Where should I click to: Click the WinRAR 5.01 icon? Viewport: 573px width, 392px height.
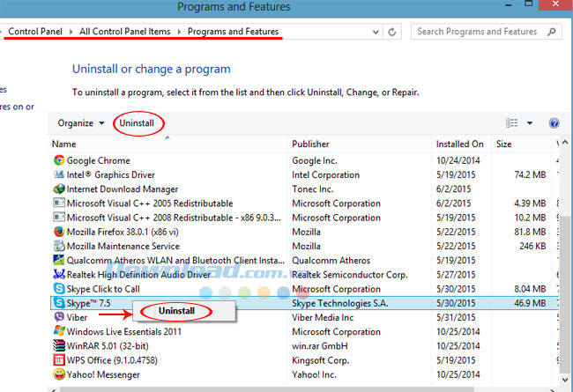coord(59,345)
